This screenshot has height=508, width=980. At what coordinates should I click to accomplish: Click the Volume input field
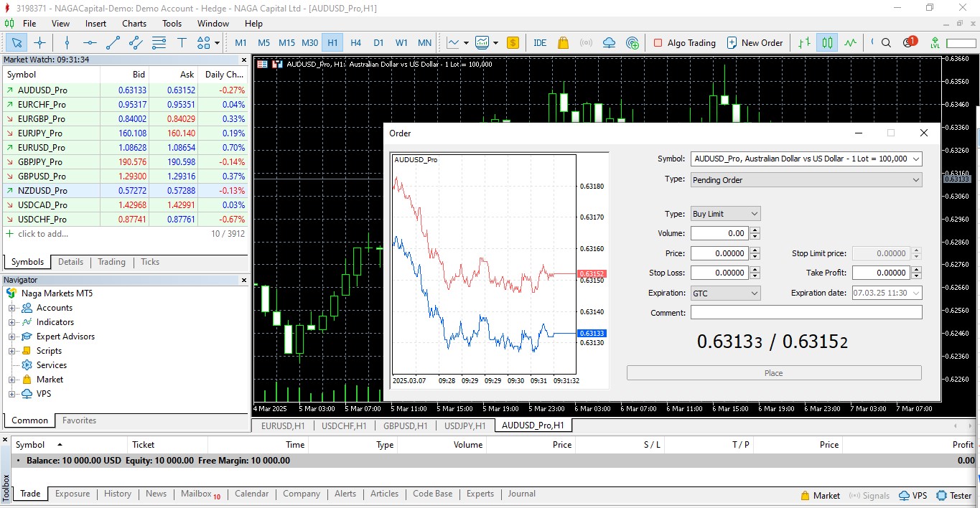719,233
